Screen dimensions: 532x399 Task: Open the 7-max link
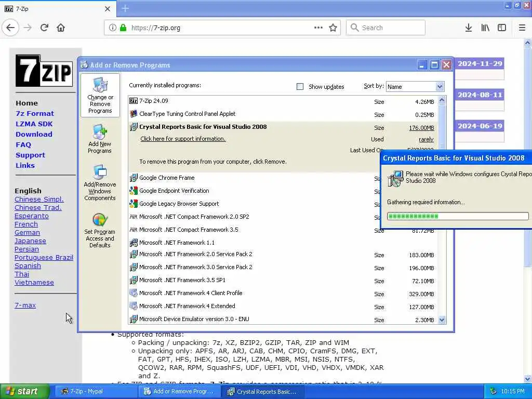(x=25, y=305)
